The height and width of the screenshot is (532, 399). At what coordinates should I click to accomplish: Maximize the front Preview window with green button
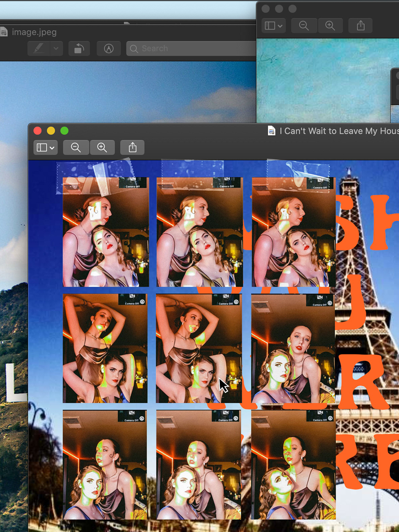tap(64, 131)
